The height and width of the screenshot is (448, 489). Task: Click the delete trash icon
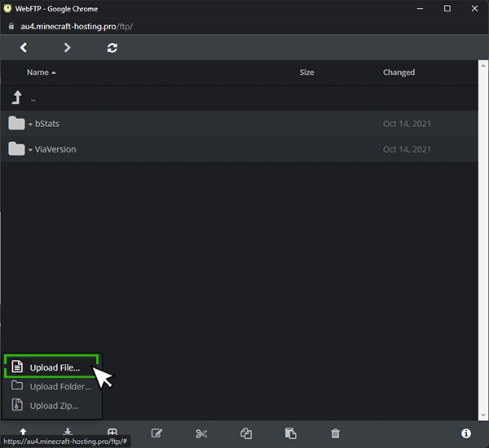click(335, 433)
